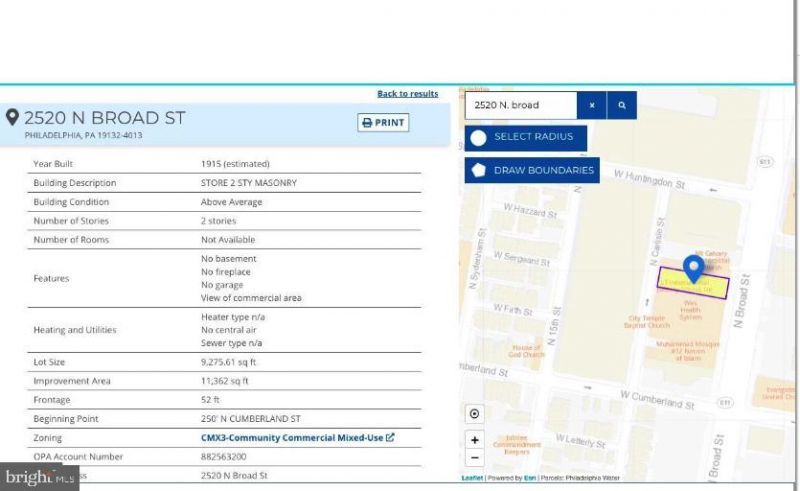Click the magnifying glass search icon
800x491 pixels.
coord(621,105)
